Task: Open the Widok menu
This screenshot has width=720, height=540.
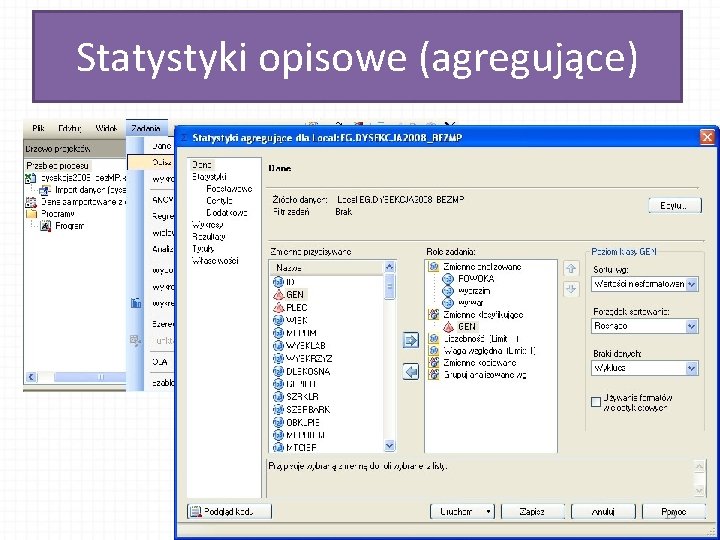Action: tap(106, 129)
